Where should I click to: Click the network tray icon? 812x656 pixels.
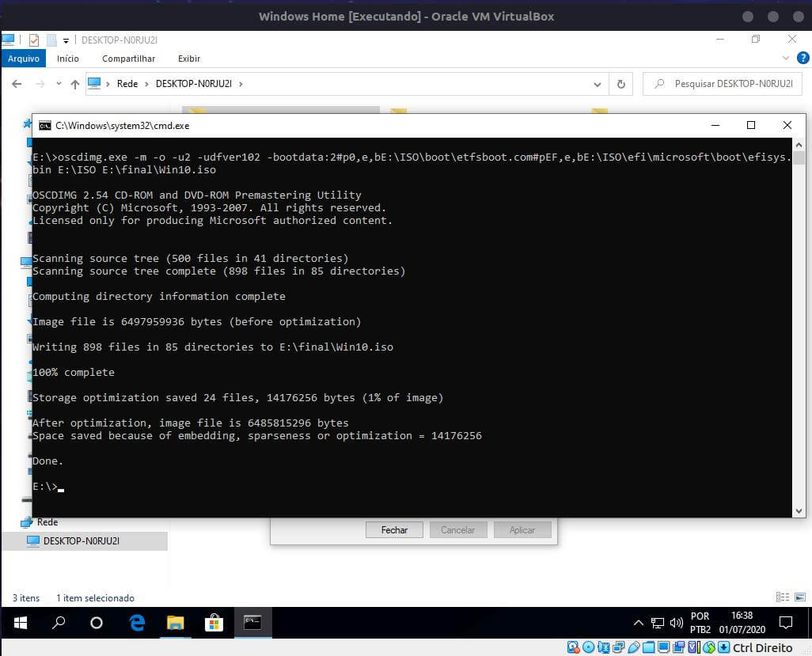[x=658, y=623]
